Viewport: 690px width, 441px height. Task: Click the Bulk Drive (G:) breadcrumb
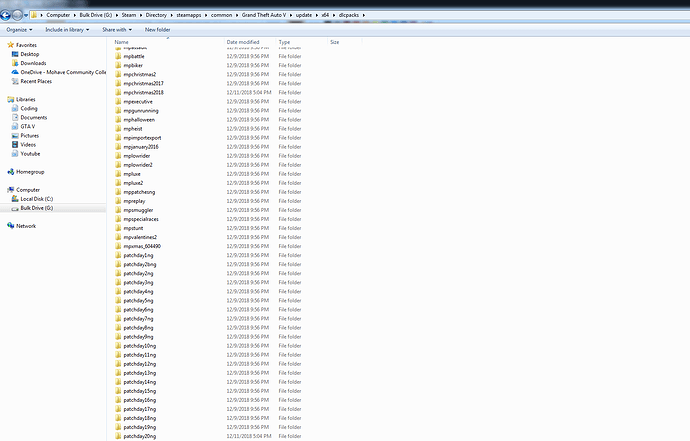point(96,15)
